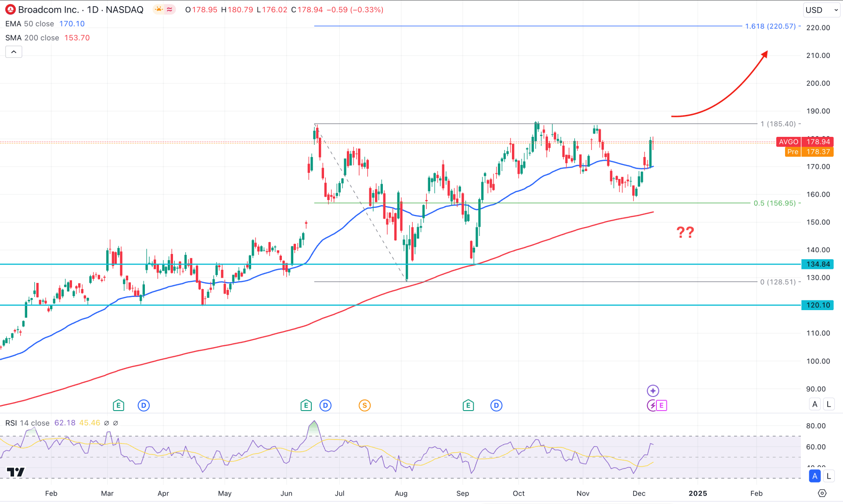Select the SMA 200 close legend
Screen dimensions: 843x504
(x=32, y=38)
